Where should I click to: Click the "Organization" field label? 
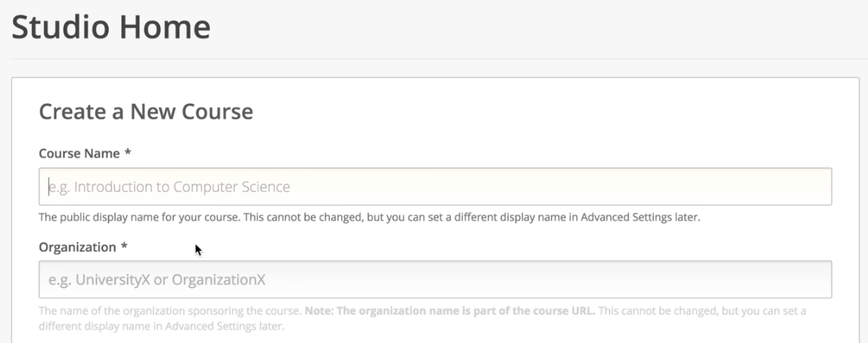[x=77, y=247]
